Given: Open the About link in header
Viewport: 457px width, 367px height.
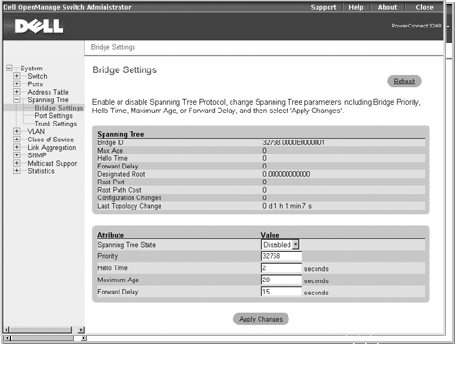Looking at the screenshot, I should 387,7.
